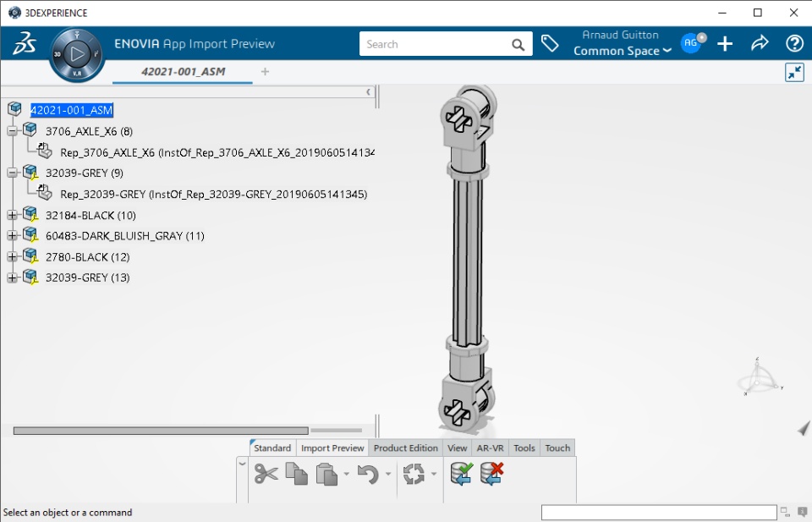Open the compass play button

[x=77, y=54]
